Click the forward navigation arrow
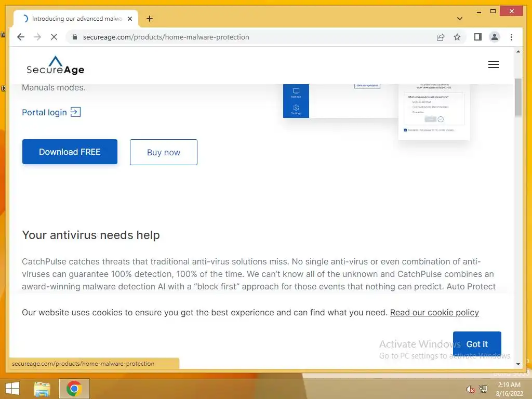 click(x=37, y=37)
